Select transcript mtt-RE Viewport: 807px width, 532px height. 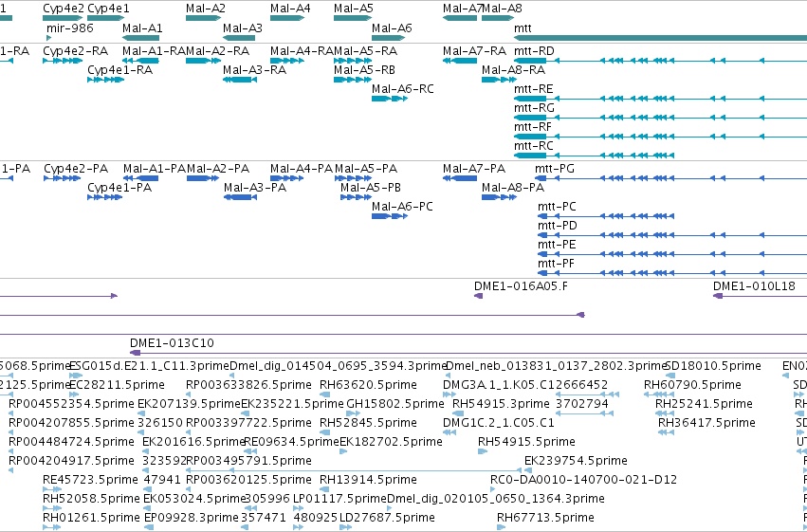660,99
